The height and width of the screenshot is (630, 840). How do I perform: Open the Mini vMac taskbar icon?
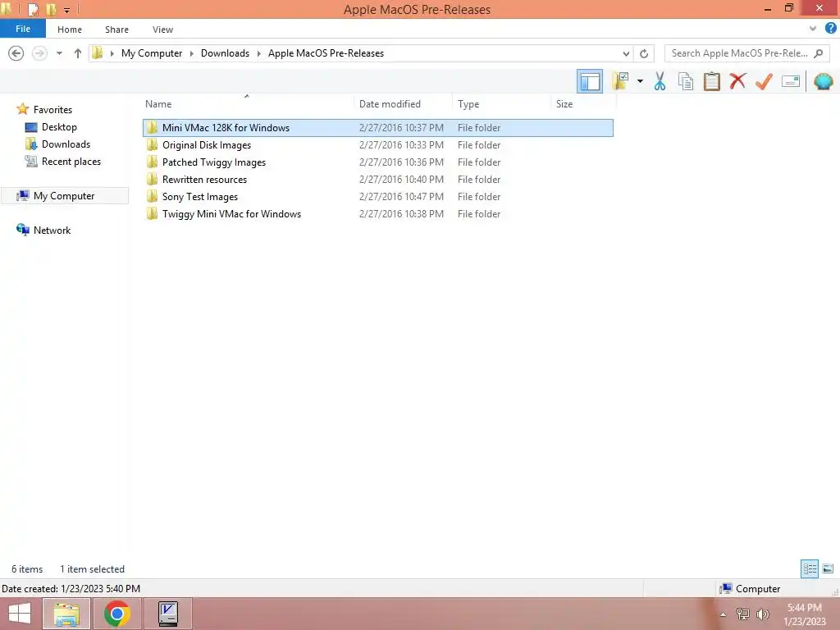(x=168, y=614)
